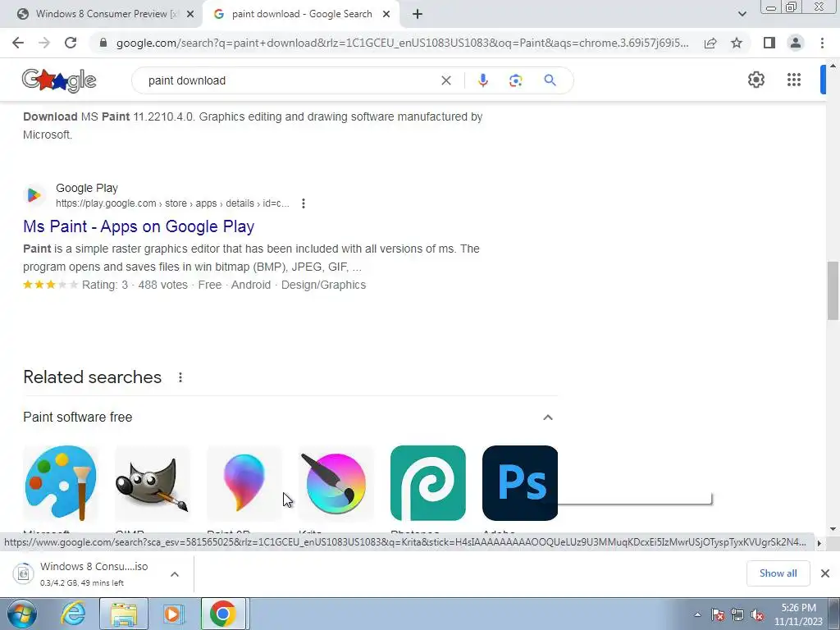Select the paint download Google Search tab
Viewport: 840px width, 630px height.
click(302, 14)
